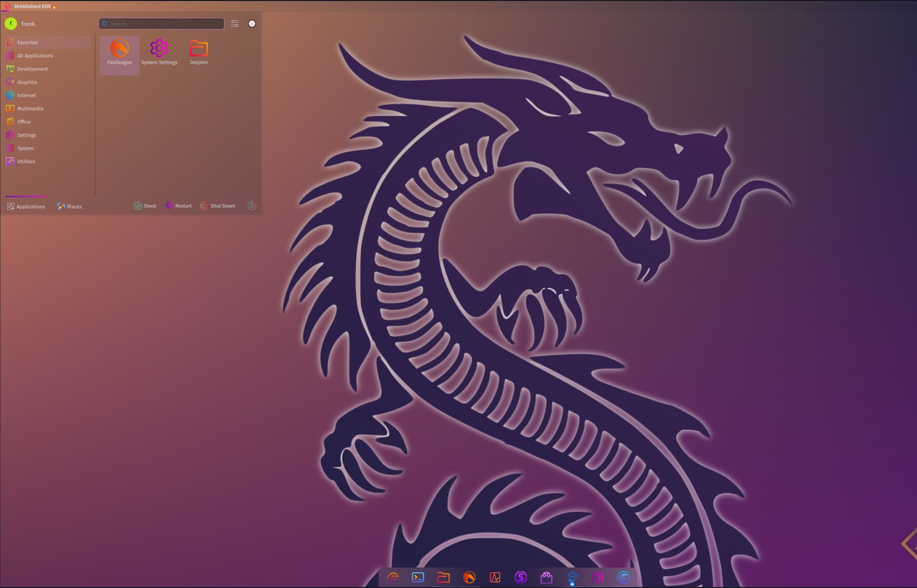The height and width of the screenshot is (588, 917).
Task: Open the Internet category
Action: pyautogui.click(x=47, y=95)
